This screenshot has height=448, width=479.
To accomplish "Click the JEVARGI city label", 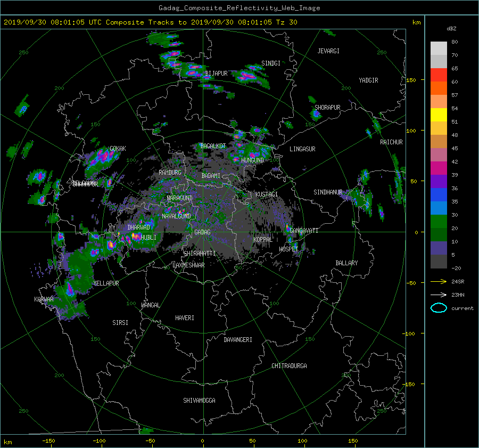I will pos(328,51).
